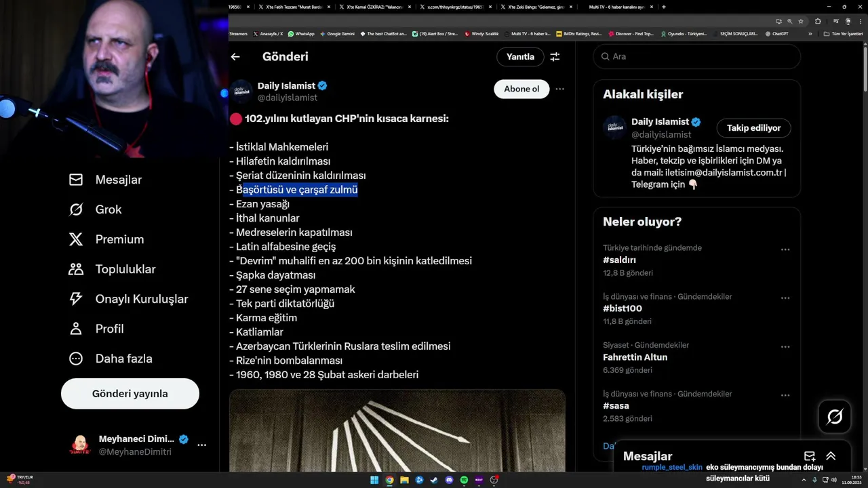The image size is (868, 488).
Task: Open more options for Fahrettin Altun trend
Action: 785,347
